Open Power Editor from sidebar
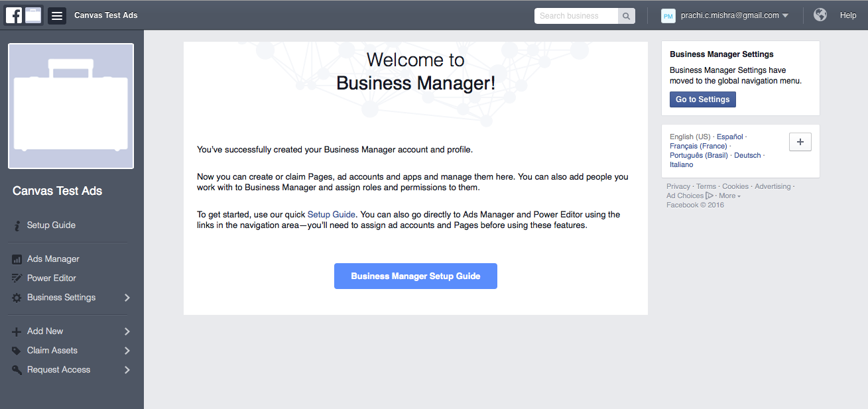868x409 pixels. coord(52,278)
